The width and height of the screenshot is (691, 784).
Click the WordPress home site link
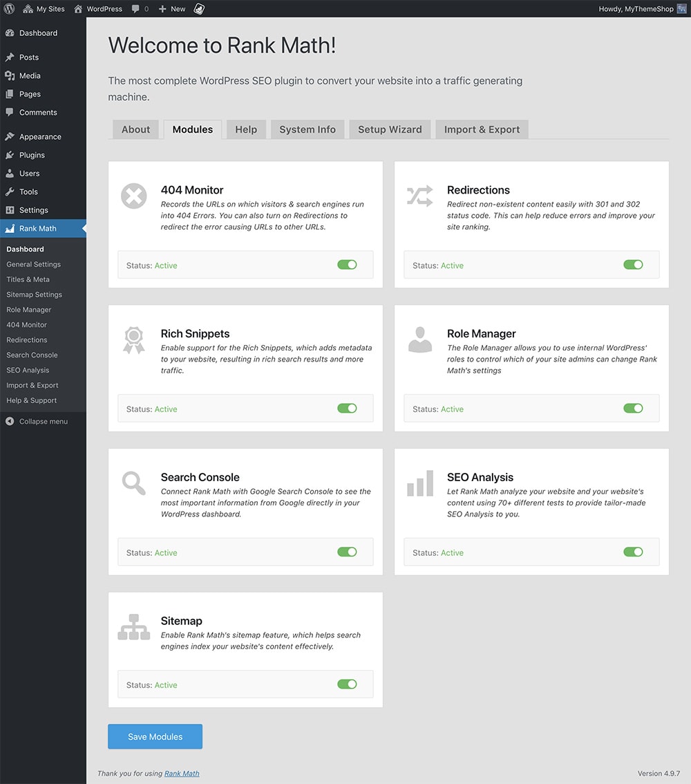98,8
